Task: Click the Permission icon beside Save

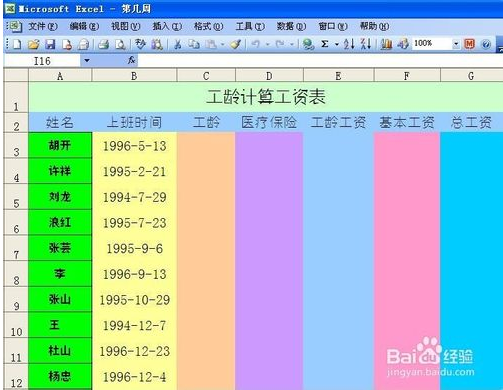Action: (67, 44)
